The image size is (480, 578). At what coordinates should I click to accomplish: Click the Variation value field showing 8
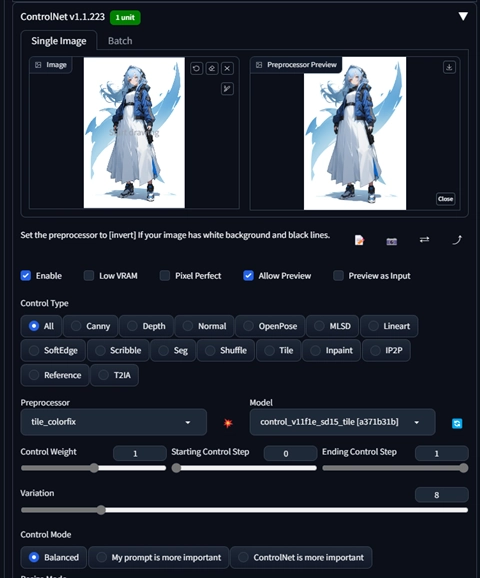pyautogui.click(x=442, y=495)
